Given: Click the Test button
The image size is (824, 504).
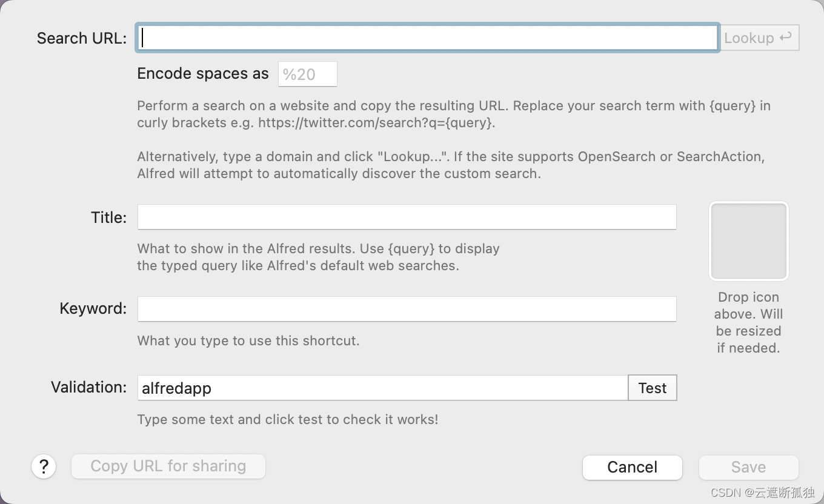Looking at the screenshot, I should click(x=653, y=388).
